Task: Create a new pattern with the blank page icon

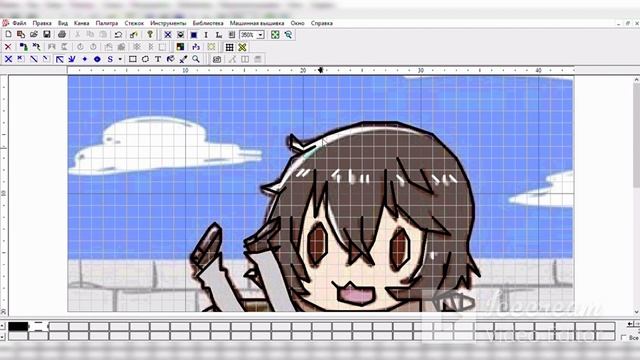Action: click(8, 35)
